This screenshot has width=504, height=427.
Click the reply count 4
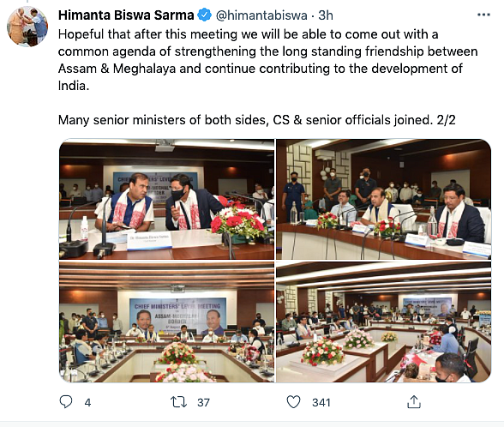[x=87, y=402]
